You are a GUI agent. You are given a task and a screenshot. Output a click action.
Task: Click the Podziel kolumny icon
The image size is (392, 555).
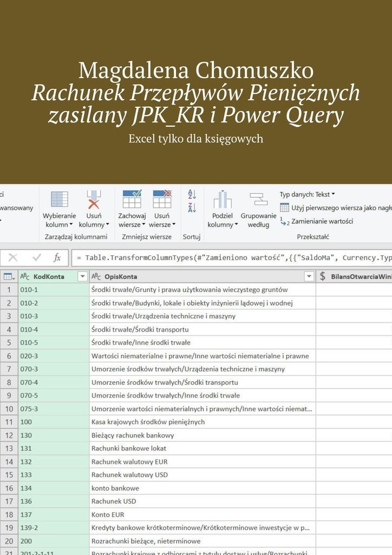pyautogui.click(x=222, y=200)
